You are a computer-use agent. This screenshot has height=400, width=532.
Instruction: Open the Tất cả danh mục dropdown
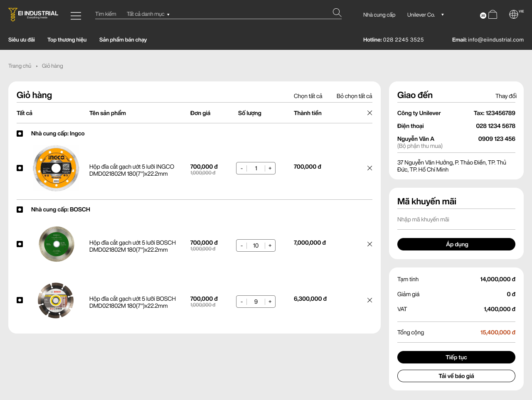(148, 14)
